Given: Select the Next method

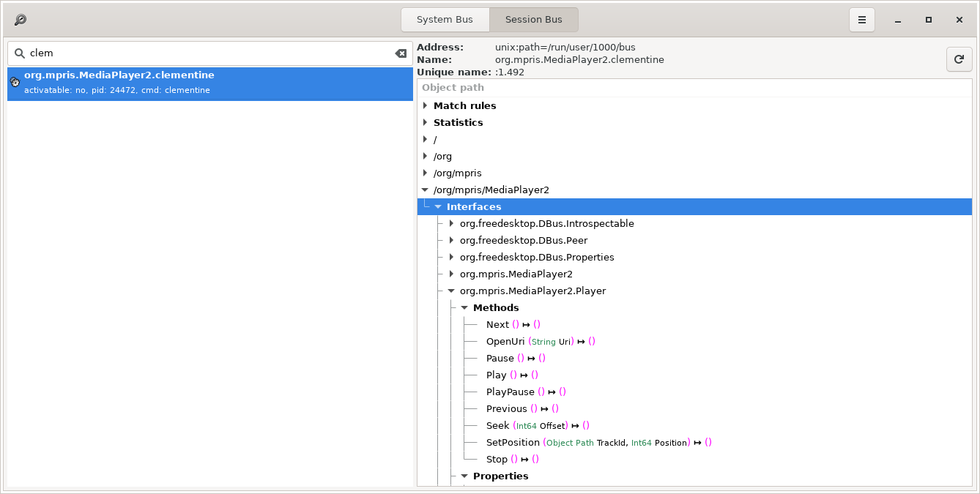Looking at the screenshot, I should [513, 325].
